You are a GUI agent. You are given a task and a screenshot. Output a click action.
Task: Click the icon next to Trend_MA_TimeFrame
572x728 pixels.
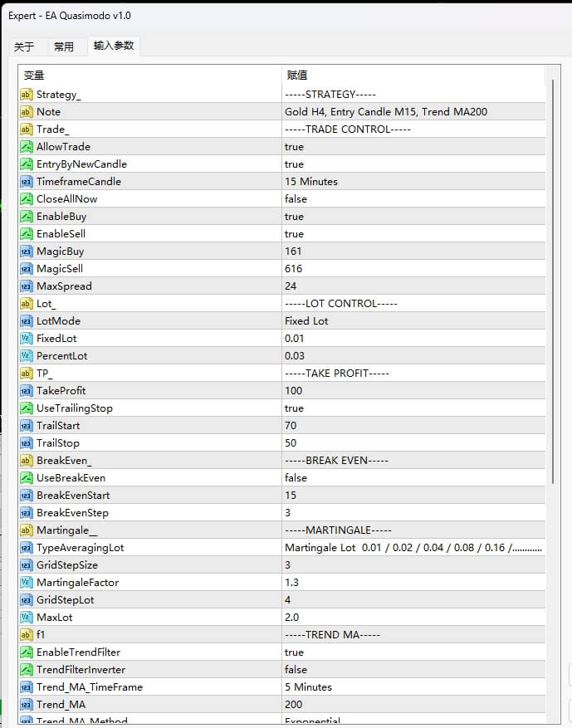click(26, 687)
